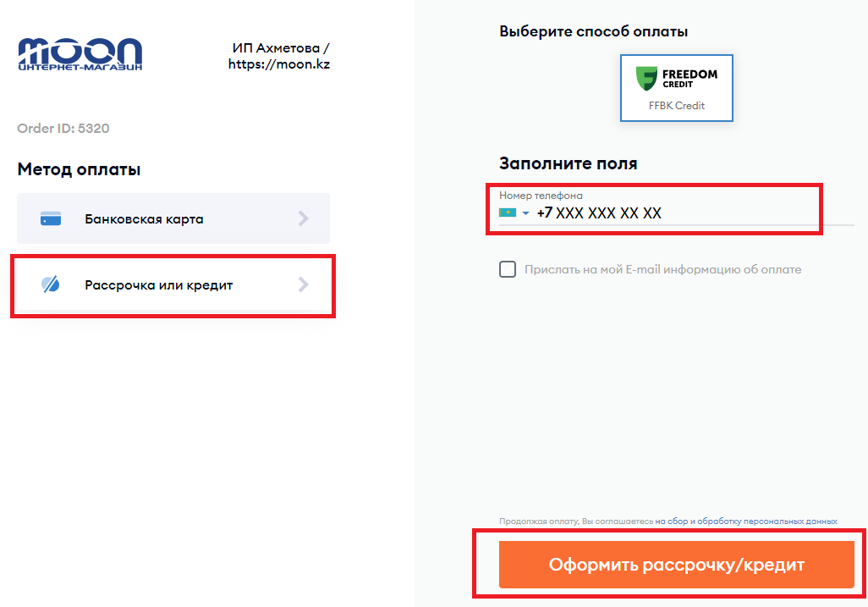Image resolution: width=868 pixels, height=607 pixels.
Task: Click the 'Прислать на мой E-mail' label
Action: pyautogui.click(x=662, y=269)
